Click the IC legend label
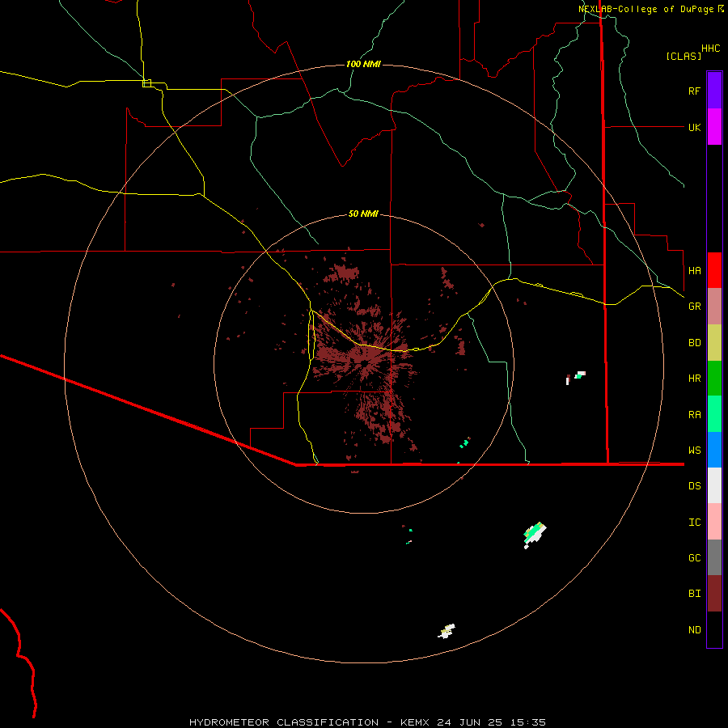 pyautogui.click(x=694, y=523)
